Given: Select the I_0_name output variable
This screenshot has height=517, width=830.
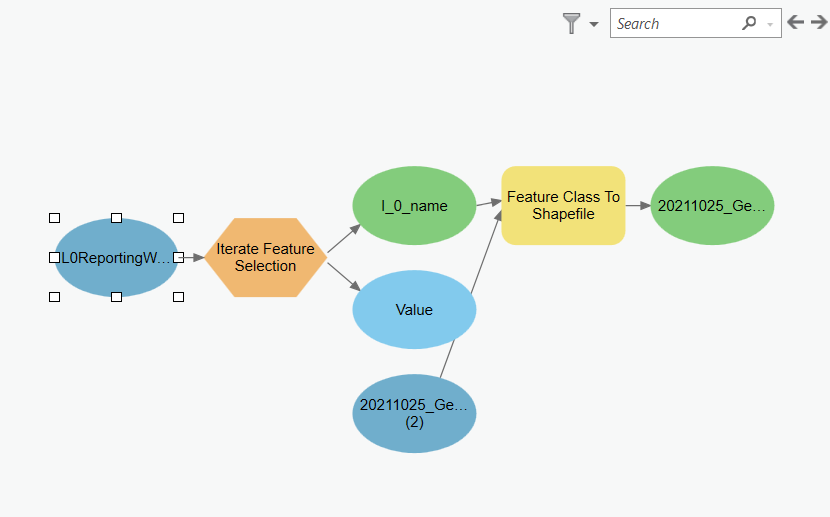Looking at the screenshot, I should pyautogui.click(x=414, y=206).
